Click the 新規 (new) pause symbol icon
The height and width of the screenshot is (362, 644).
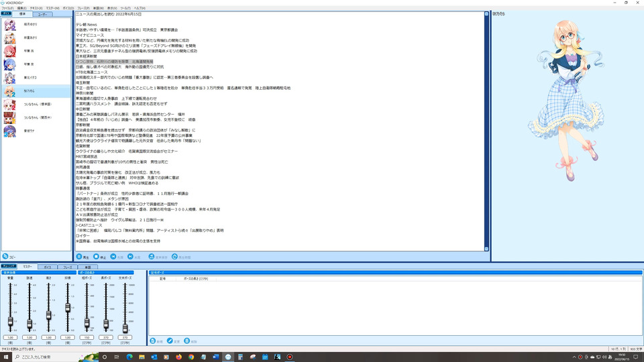pyautogui.click(x=153, y=341)
